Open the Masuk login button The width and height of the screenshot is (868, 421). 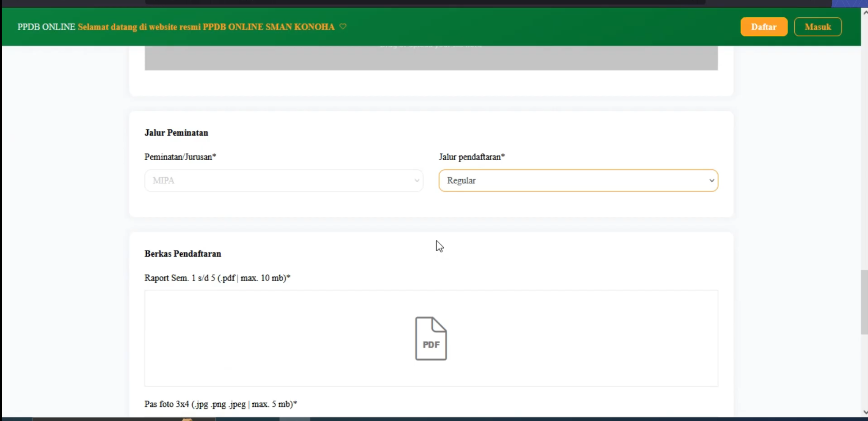818,27
